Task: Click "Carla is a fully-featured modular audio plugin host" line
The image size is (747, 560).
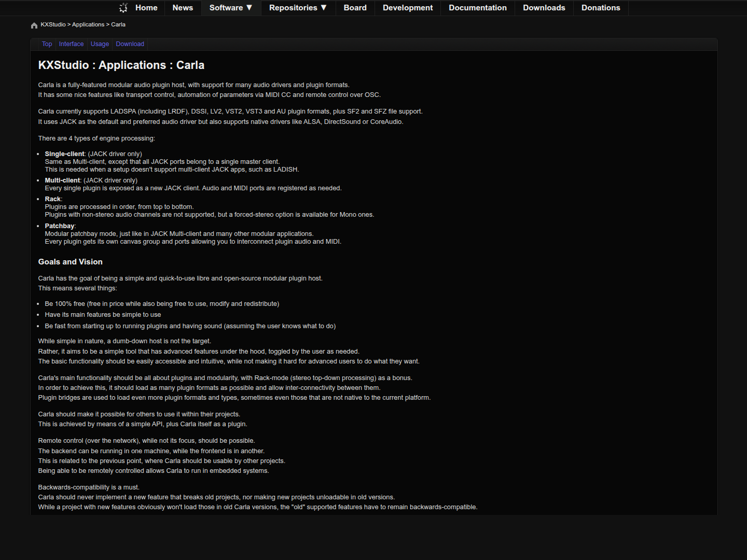Action: point(194,85)
